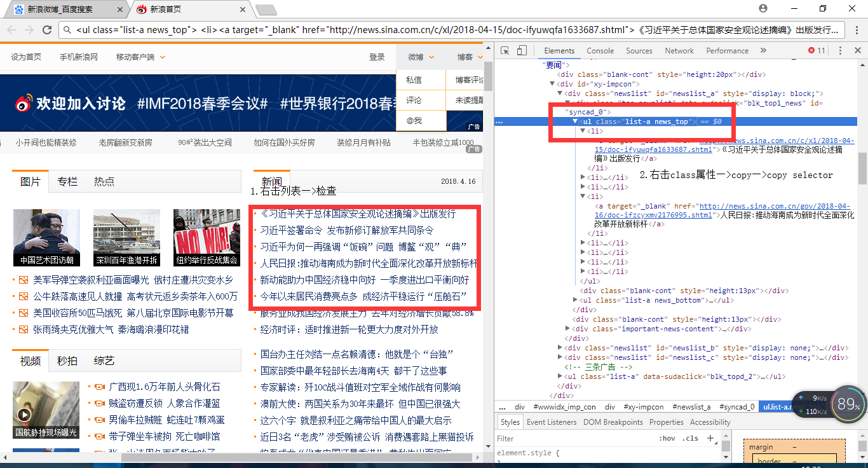Play the 国航胁持现场曝光 video thumbnail
The width and height of the screenshot is (868, 468).
click(46, 410)
